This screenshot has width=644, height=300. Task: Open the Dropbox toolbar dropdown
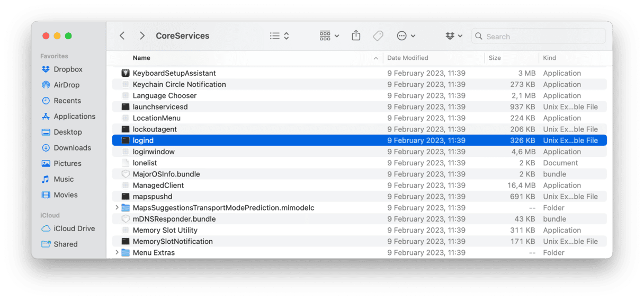click(x=454, y=36)
